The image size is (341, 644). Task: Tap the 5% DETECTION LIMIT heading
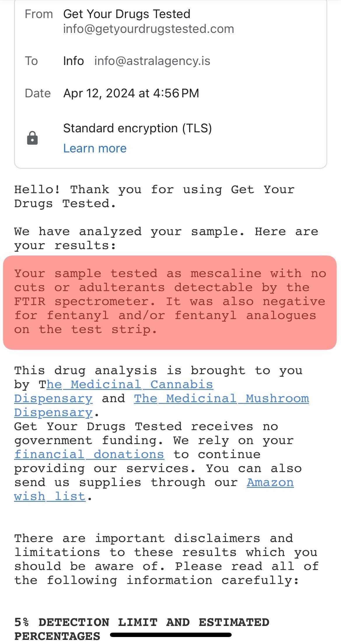pyautogui.click(x=141, y=622)
